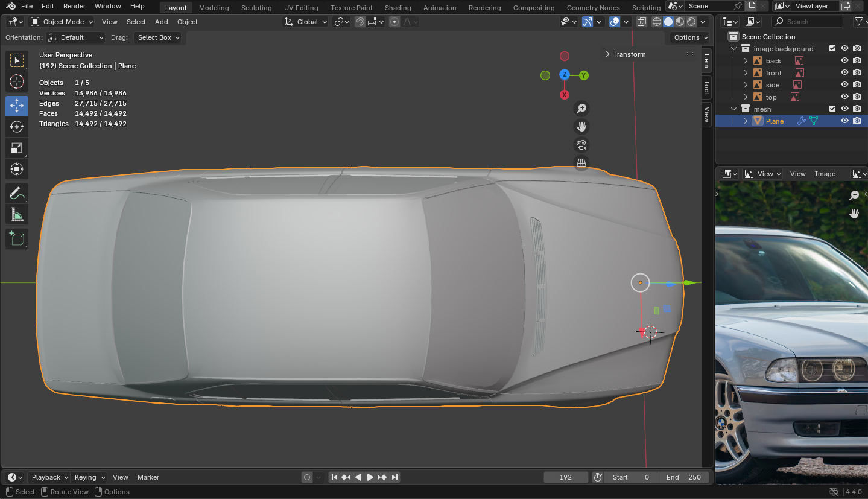The height and width of the screenshot is (499, 868).
Task: Hide the front image in viewport
Action: [844, 72]
